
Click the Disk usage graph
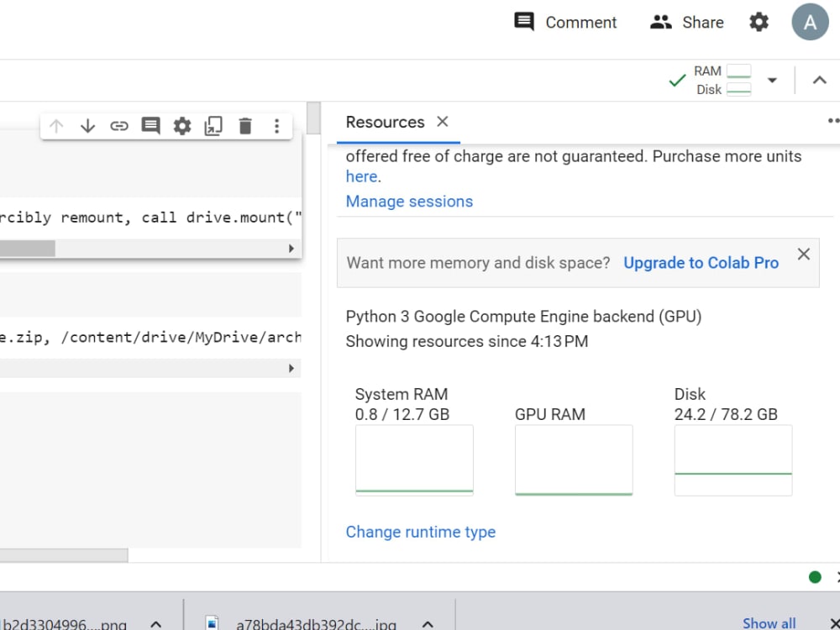[732, 460]
